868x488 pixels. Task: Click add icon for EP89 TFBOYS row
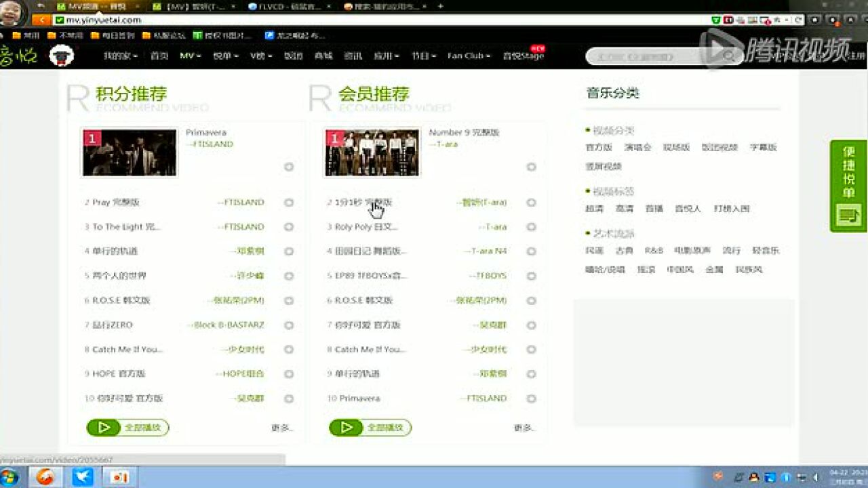click(x=532, y=276)
